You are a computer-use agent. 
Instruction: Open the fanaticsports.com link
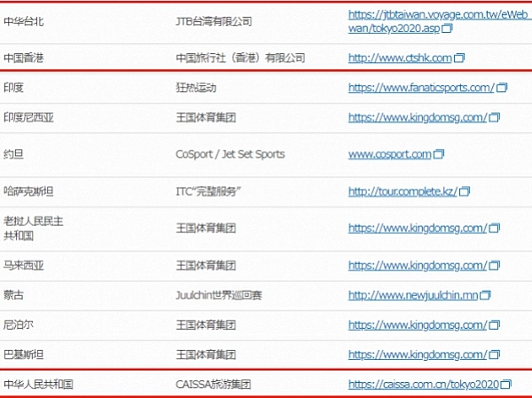(421, 88)
